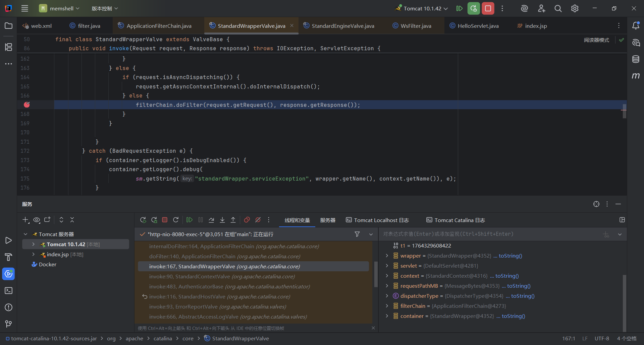This screenshot has width=644, height=345.
Task: Expand the filterChain variable node
Action: (x=387, y=306)
